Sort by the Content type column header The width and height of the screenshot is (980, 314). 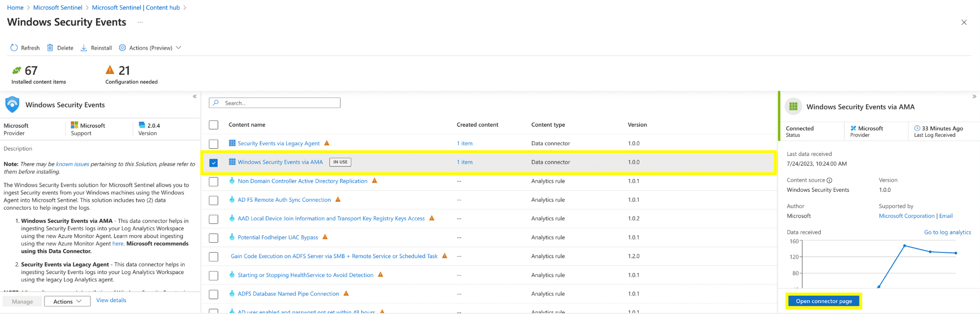pyautogui.click(x=548, y=125)
